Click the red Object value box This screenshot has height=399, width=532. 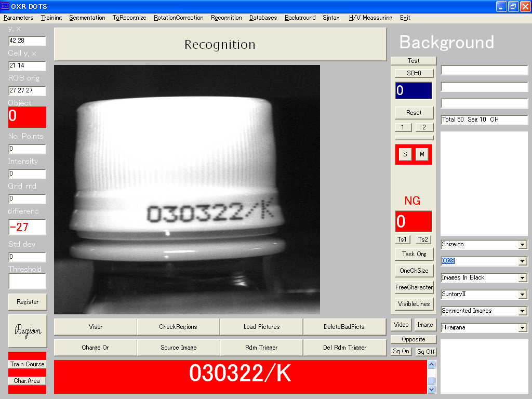click(27, 117)
